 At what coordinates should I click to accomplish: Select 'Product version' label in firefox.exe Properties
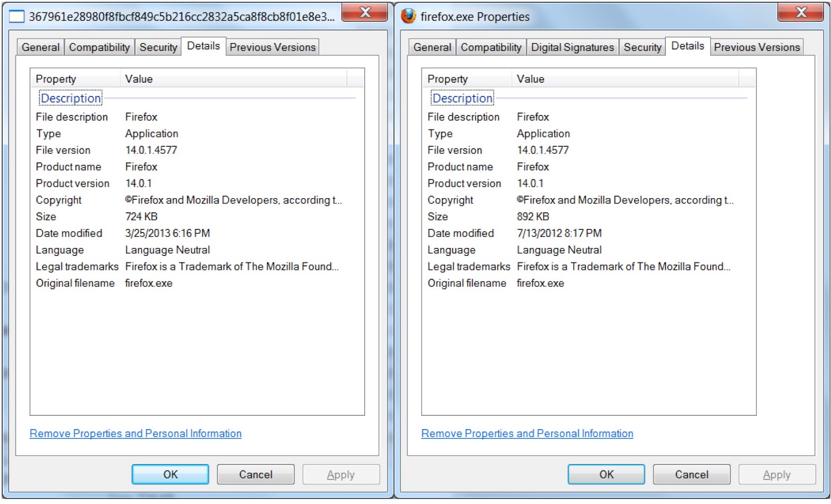pyautogui.click(x=464, y=183)
